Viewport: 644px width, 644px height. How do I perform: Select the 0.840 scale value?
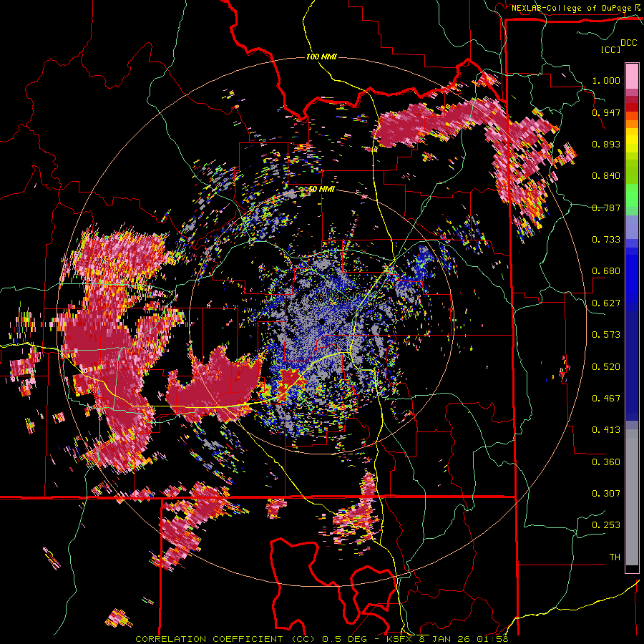tap(606, 176)
